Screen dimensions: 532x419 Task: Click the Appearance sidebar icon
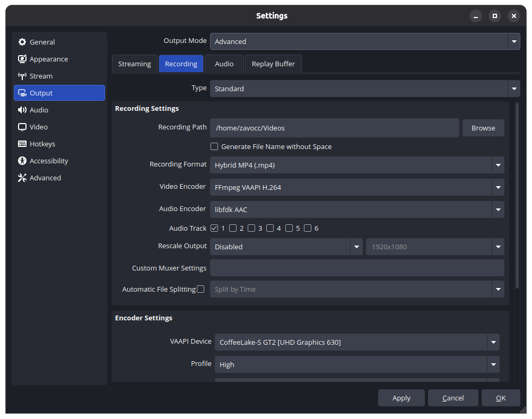point(22,59)
